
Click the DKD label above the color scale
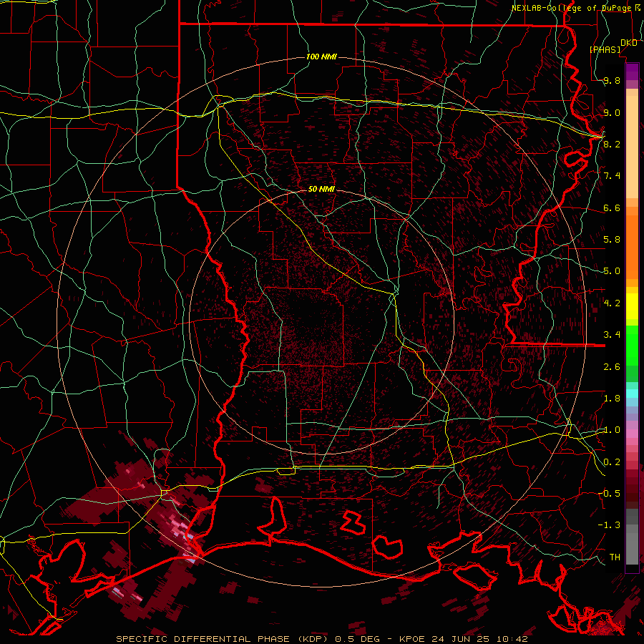[x=628, y=43]
